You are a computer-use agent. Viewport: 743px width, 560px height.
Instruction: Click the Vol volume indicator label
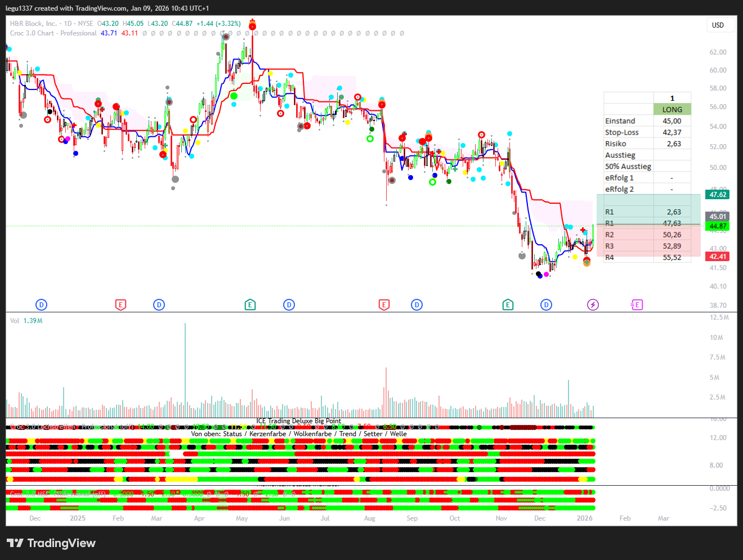[15, 321]
